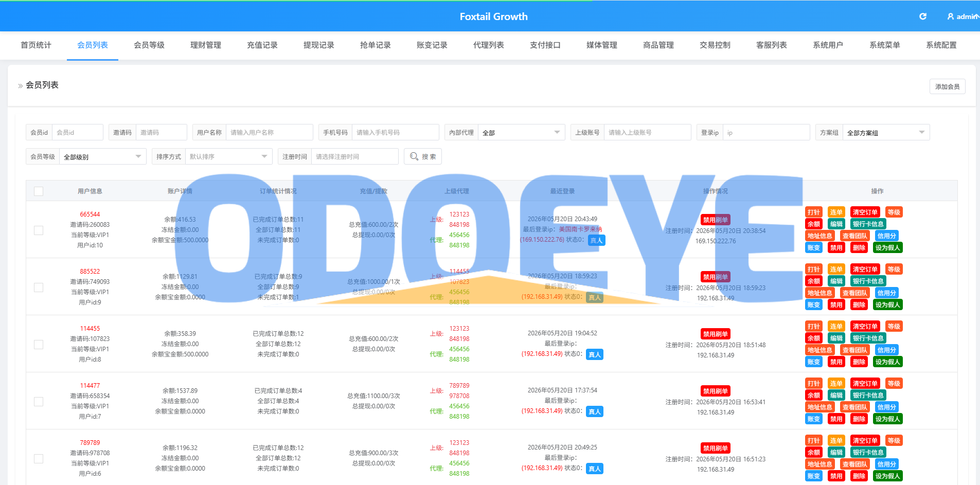Click 银行卡信息 button for user 114455
This screenshot has height=485, width=980.
[x=868, y=338]
